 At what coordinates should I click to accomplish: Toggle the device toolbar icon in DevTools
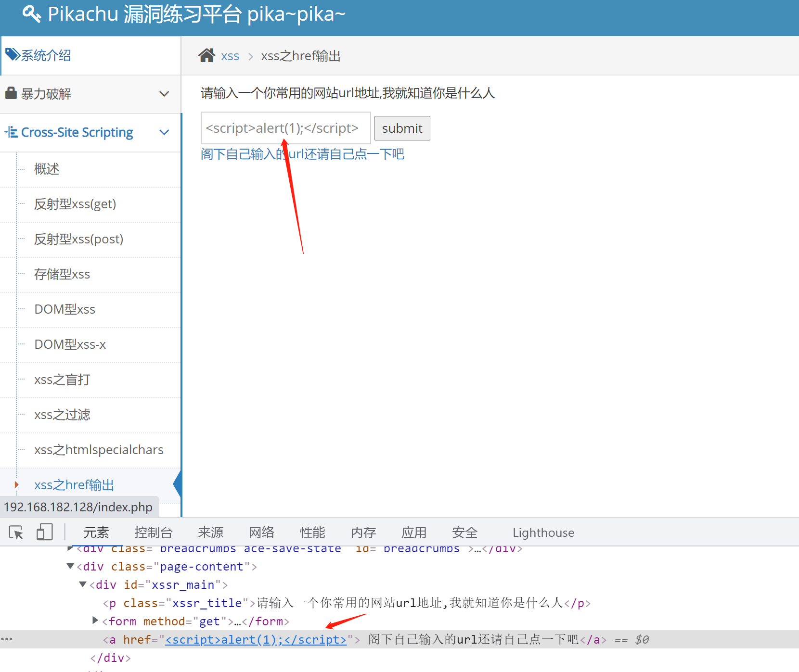pos(44,532)
